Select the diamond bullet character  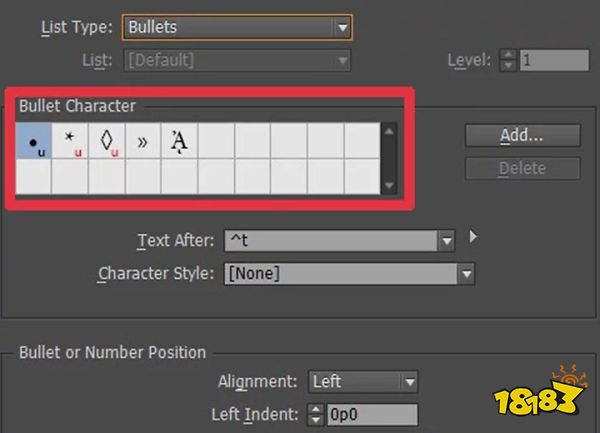[106, 141]
